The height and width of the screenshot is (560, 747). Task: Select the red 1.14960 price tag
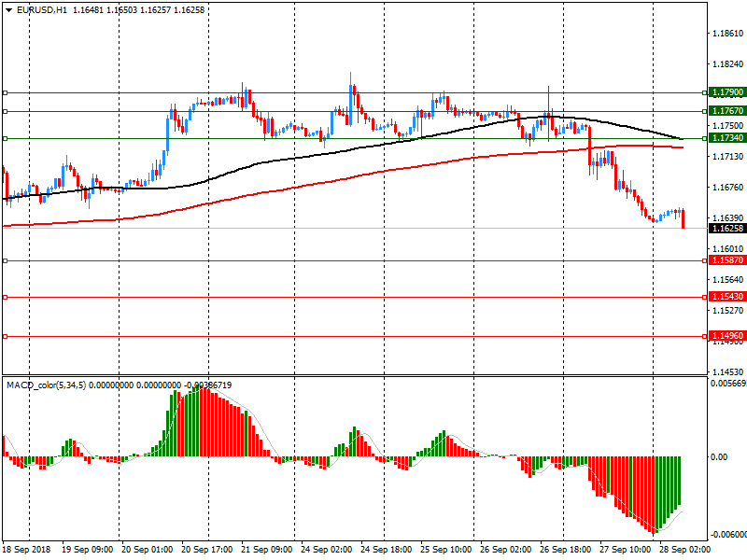click(726, 336)
